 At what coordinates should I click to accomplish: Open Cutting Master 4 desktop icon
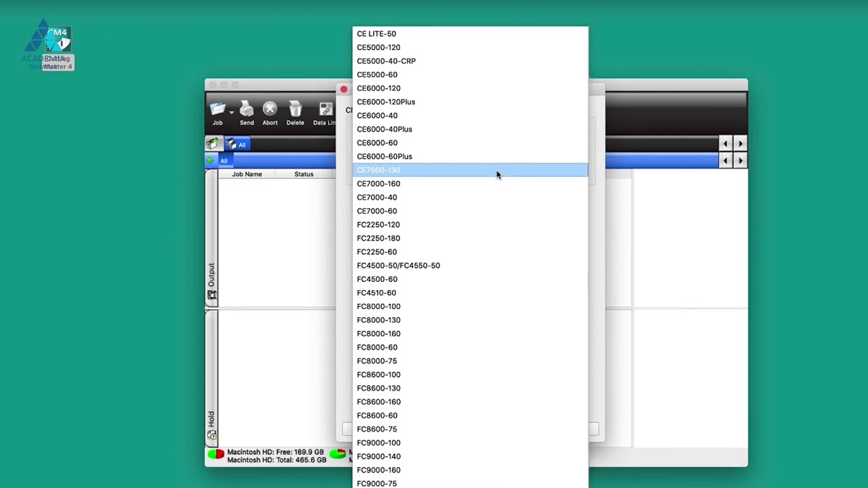(58, 47)
